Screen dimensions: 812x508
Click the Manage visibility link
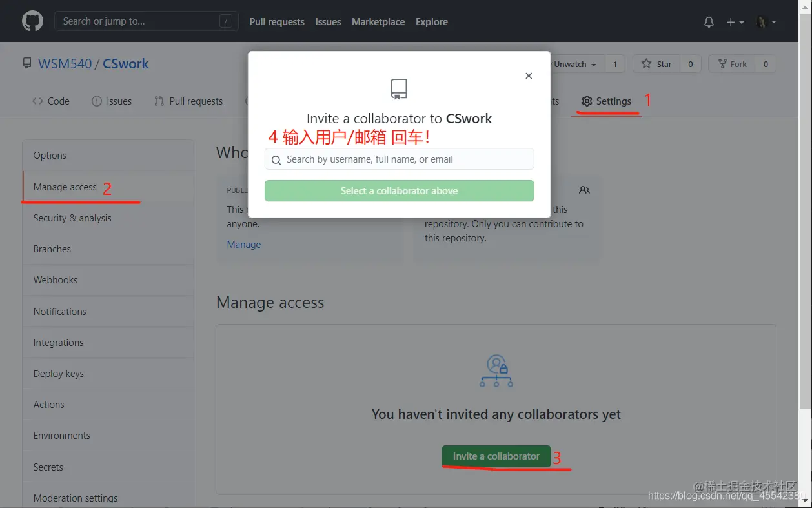click(x=244, y=245)
